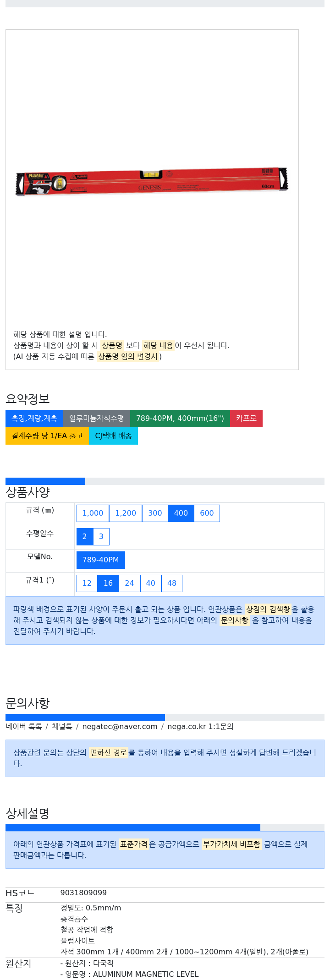
Task: Choose 3 for 수평알수
Action: tap(101, 537)
